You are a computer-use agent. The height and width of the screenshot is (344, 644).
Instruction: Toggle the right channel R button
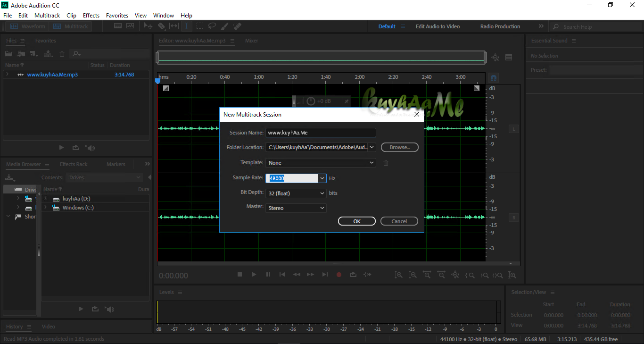[513, 218]
